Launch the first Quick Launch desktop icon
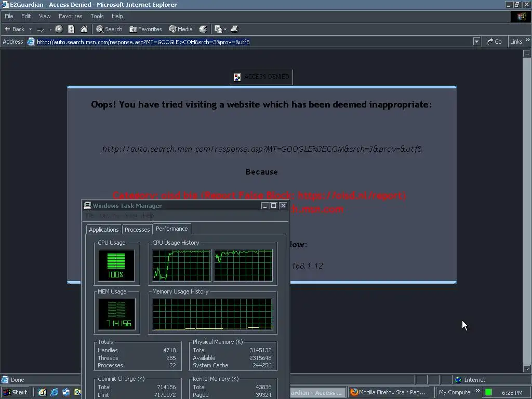This screenshot has height=399, width=532. 42,393
